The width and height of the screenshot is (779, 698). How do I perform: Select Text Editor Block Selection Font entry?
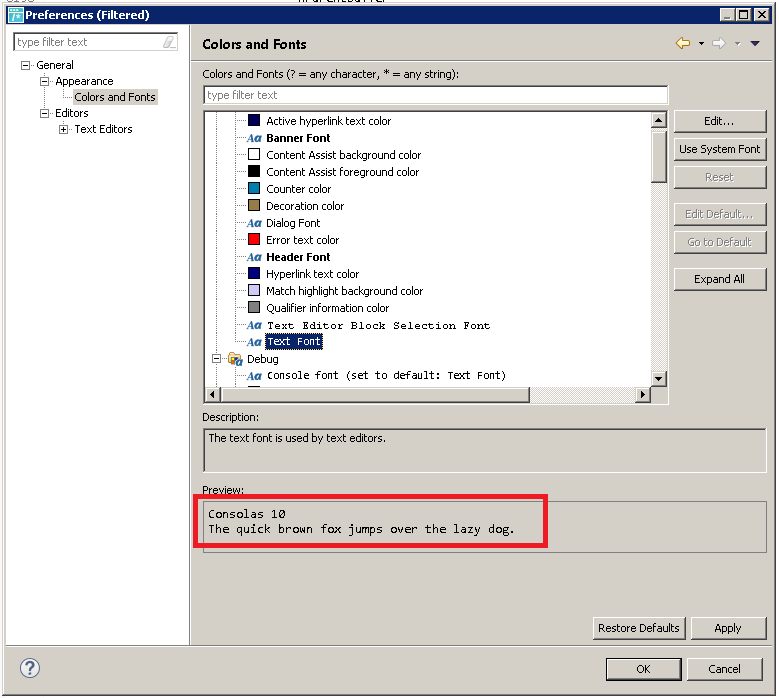coord(379,325)
